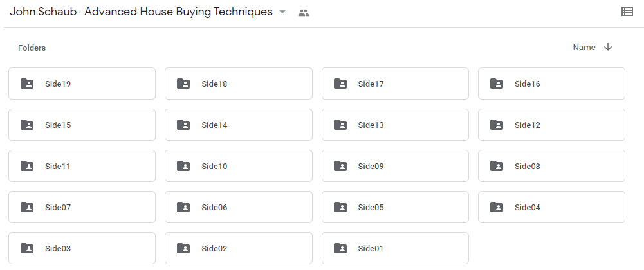The image size is (644, 270).
Task: Click the shared folder icon of Side01
Action: (x=340, y=248)
